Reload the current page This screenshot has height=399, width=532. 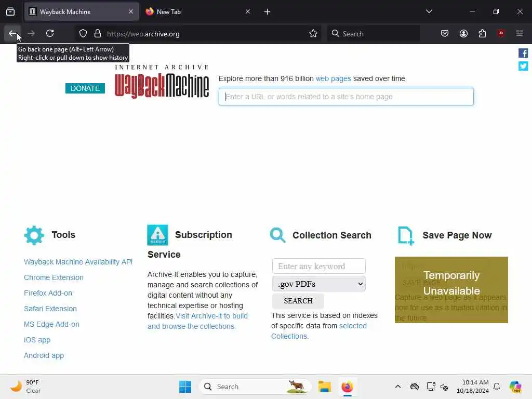point(50,33)
